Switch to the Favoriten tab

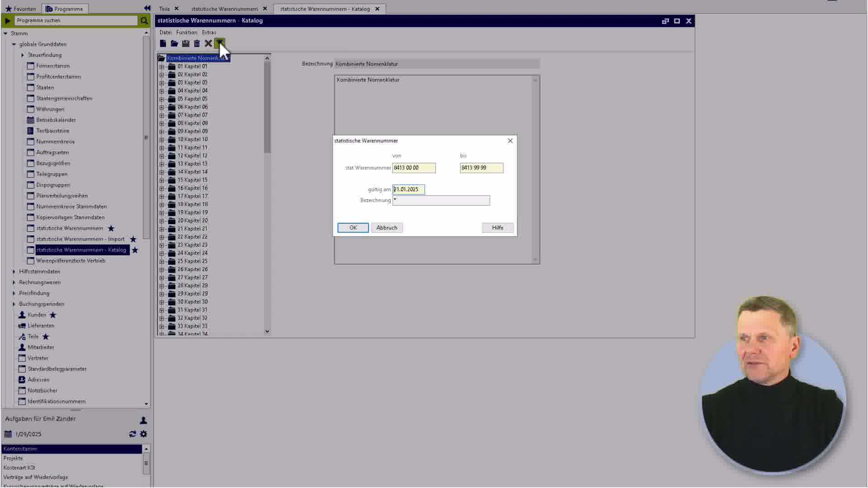(x=20, y=9)
